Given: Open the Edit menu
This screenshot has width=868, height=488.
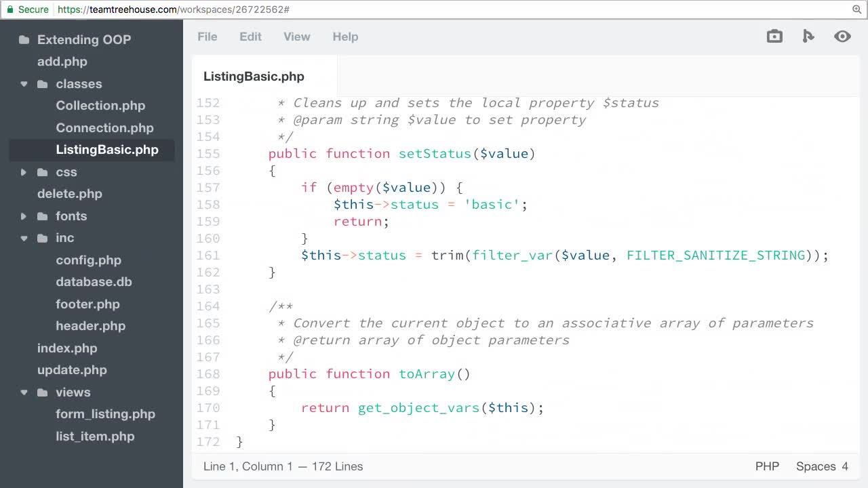Looking at the screenshot, I should point(250,37).
